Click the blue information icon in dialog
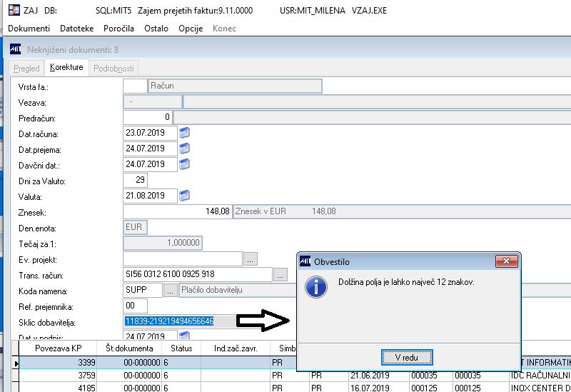The image size is (571, 392). pos(315,286)
